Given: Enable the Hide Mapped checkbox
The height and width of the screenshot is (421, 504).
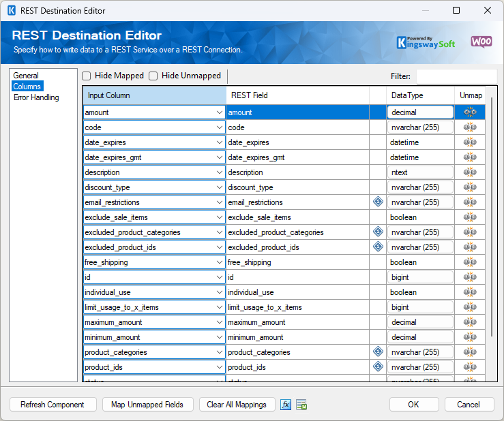Looking at the screenshot, I should [86, 76].
